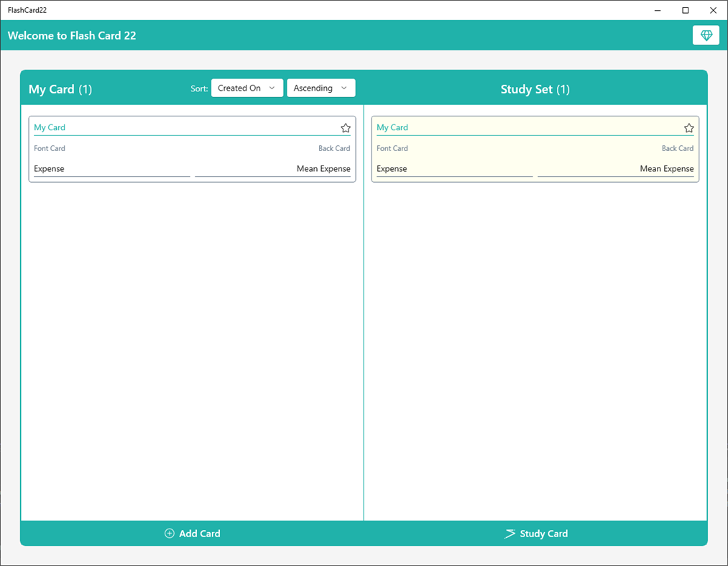Viewport: 728px width, 566px height.
Task: Expand the sort field selector chevron
Action: click(x=273, y=87)
